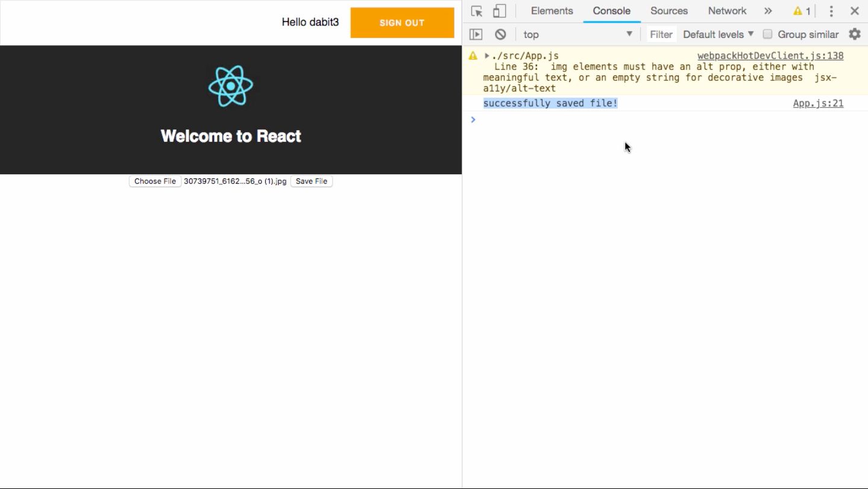Click the Save File button
The height and width of the screenshot is (489, 868).
(x=312, y=181)
